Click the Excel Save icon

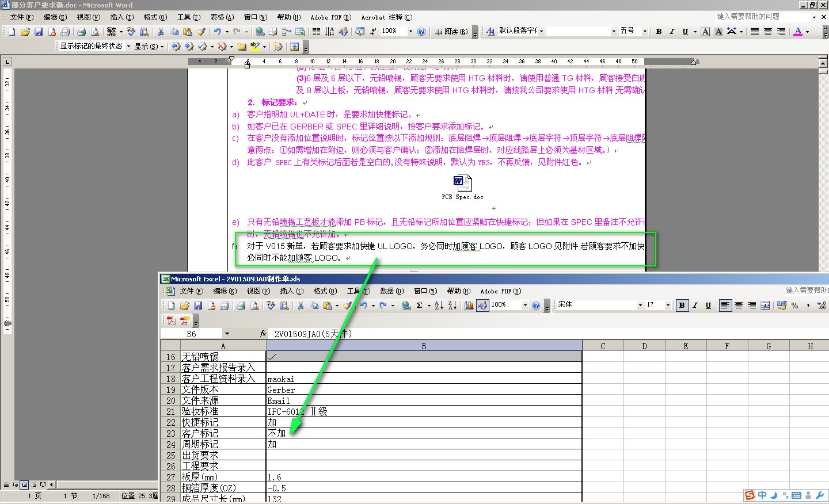198,306
